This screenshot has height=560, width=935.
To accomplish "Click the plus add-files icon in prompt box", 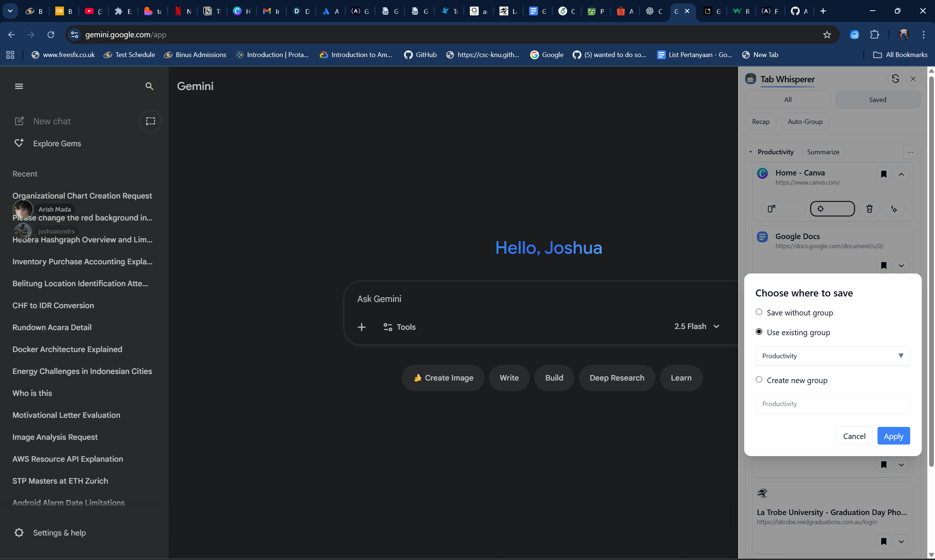I will tap(361, 327).
